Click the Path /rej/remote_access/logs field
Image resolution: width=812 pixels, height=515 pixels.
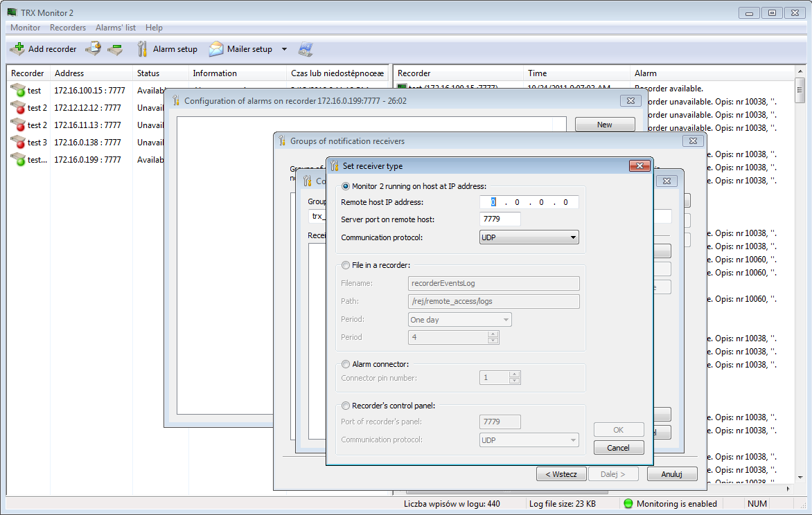(493, 301)
